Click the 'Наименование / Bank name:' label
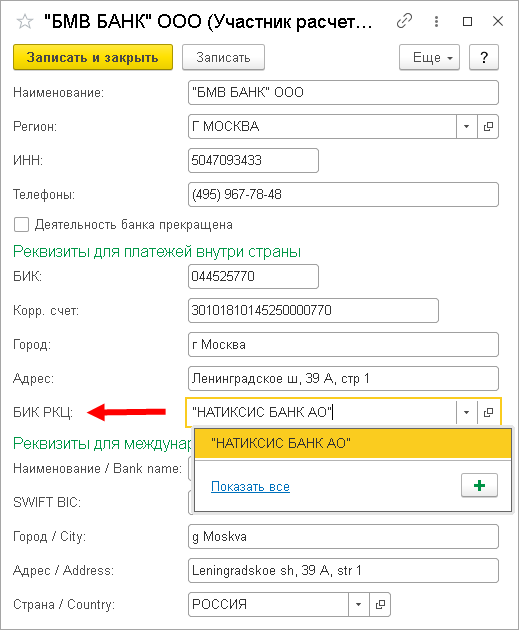 [x=98, y=468]
